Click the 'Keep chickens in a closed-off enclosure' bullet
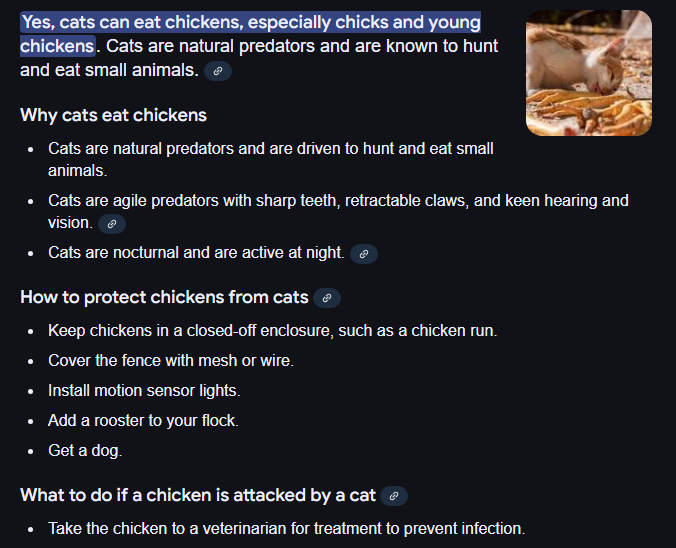The image size is (676, 548). click(x=272, y=330)
